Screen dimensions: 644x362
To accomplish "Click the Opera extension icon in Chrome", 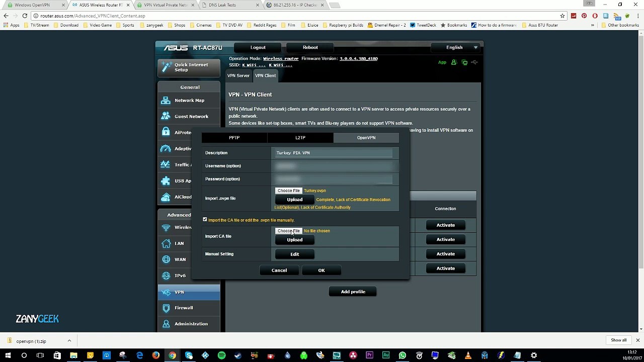I will [x=595, y=16].
